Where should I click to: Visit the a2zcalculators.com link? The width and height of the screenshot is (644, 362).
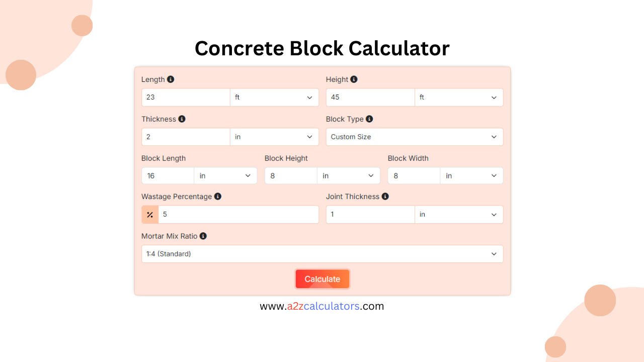pos(322,306)
